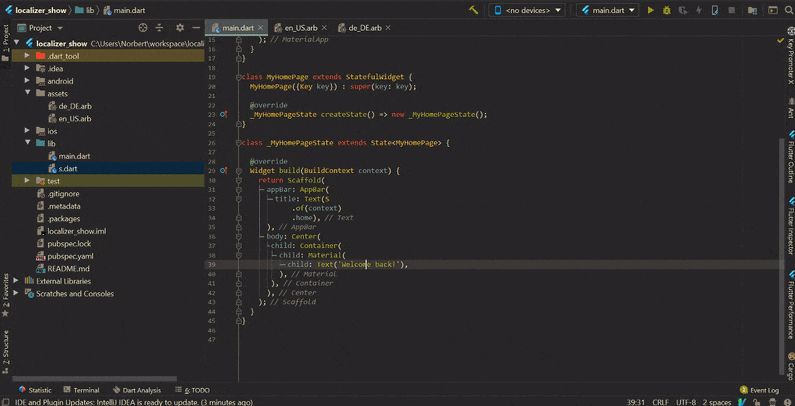Viewport: 795px width, 406px height.
Task: Expand the .dart_tool folder
Action: [27, 56]
